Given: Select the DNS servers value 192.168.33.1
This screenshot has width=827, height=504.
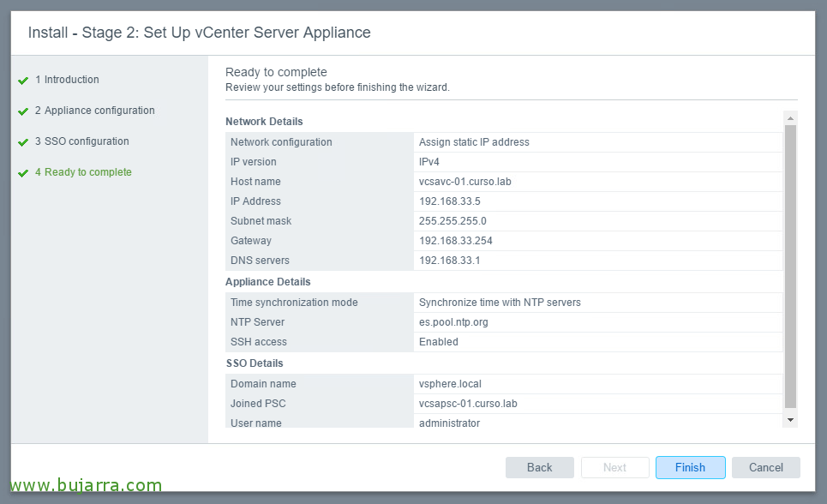Looking at the screenshot, I should (450, 261).
